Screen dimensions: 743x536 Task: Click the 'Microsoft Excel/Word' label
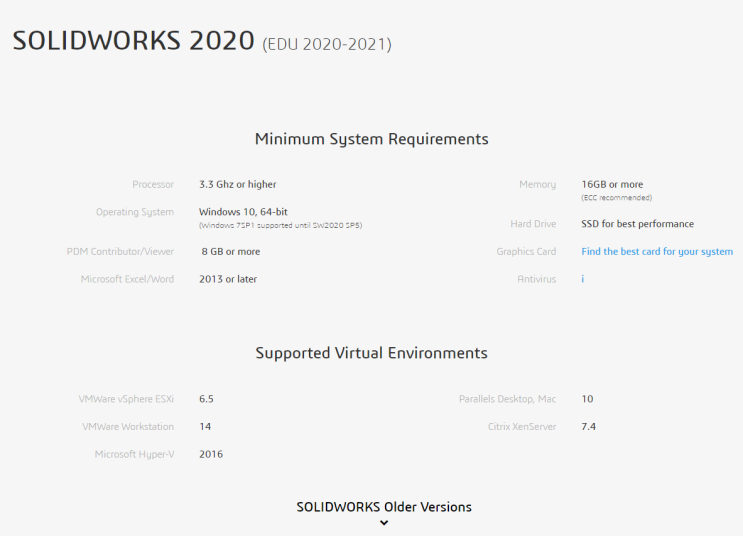point(127,279)
